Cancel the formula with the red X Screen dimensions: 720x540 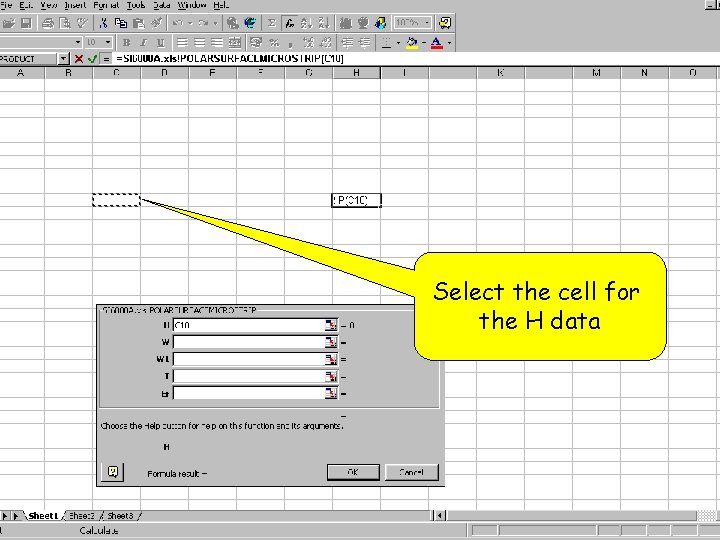(79, 59)
